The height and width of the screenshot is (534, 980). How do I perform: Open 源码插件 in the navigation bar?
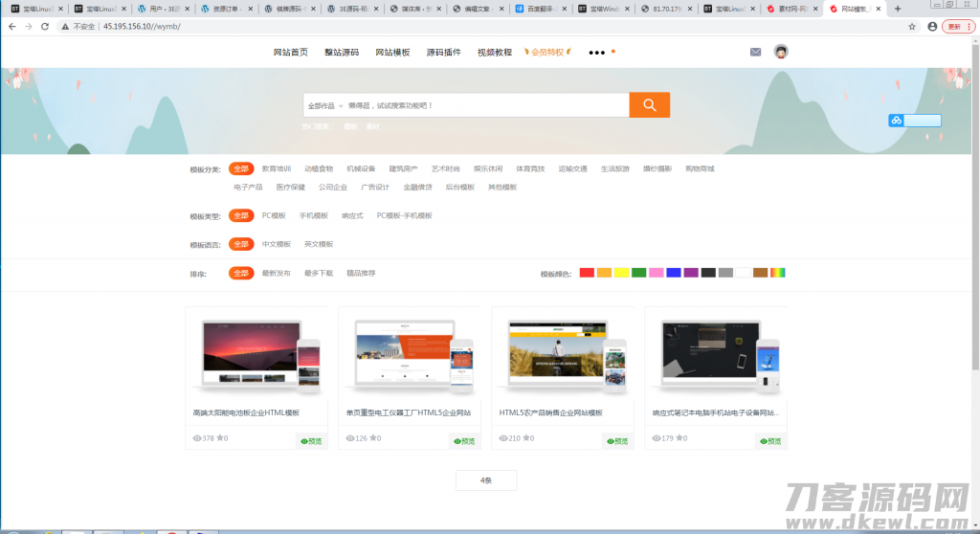443,53
